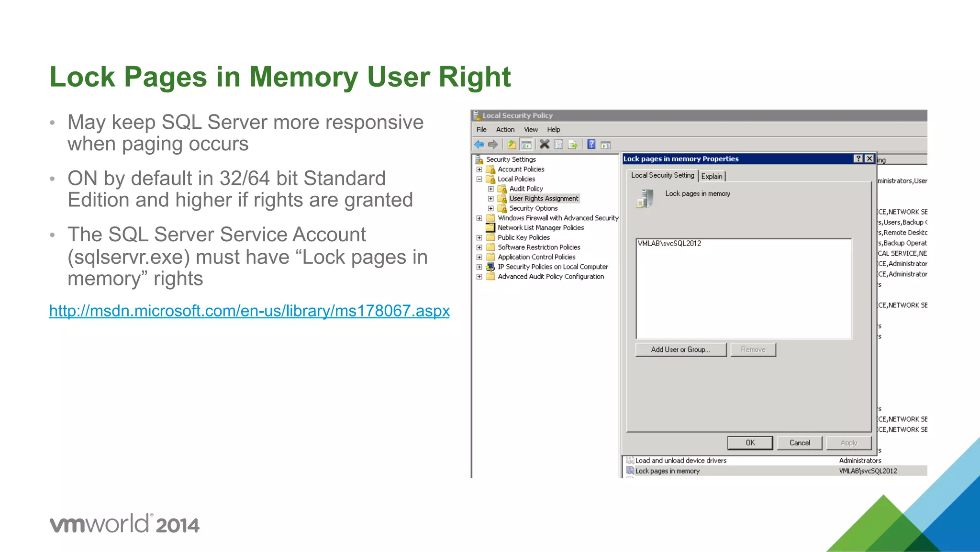This screenshot has height=552, width=980.
Task: Toggle the Show/Hide Console Tree icon
Action: (x=526, y=144)
